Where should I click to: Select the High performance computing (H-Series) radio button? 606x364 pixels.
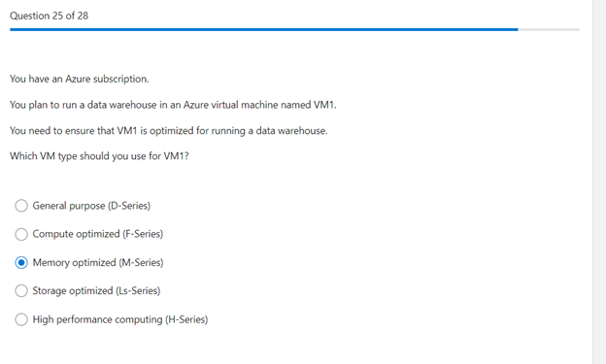click(21, 319)
